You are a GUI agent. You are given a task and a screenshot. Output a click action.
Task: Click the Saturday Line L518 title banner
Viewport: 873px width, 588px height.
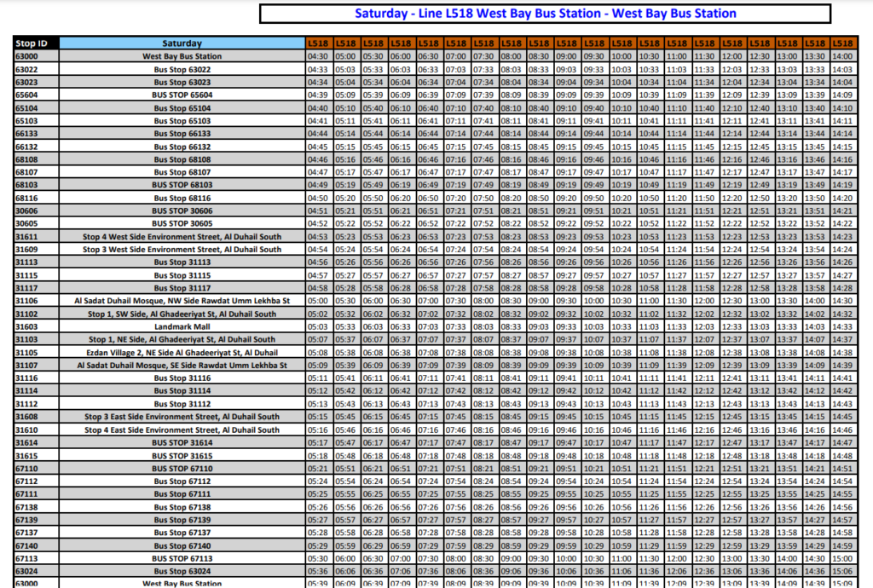[545, 14]
